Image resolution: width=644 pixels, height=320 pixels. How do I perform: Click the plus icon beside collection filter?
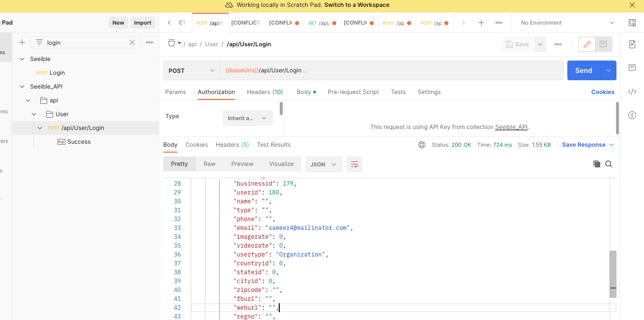click(22, 42)
